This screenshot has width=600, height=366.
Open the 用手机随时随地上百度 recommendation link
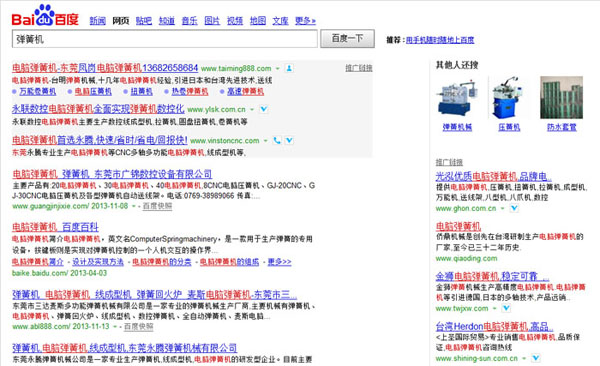point(440,40)
